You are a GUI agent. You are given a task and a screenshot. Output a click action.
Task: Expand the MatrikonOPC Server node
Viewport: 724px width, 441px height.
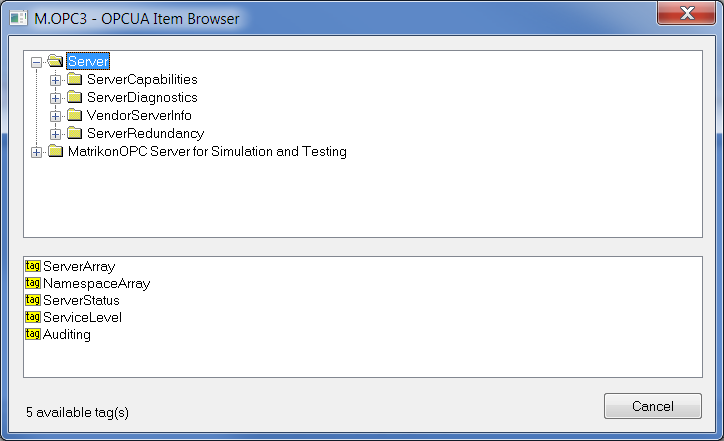coord(37,152)
